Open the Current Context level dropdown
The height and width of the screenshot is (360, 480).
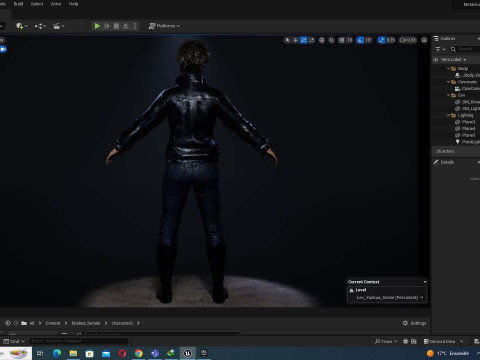click(390, 297)
